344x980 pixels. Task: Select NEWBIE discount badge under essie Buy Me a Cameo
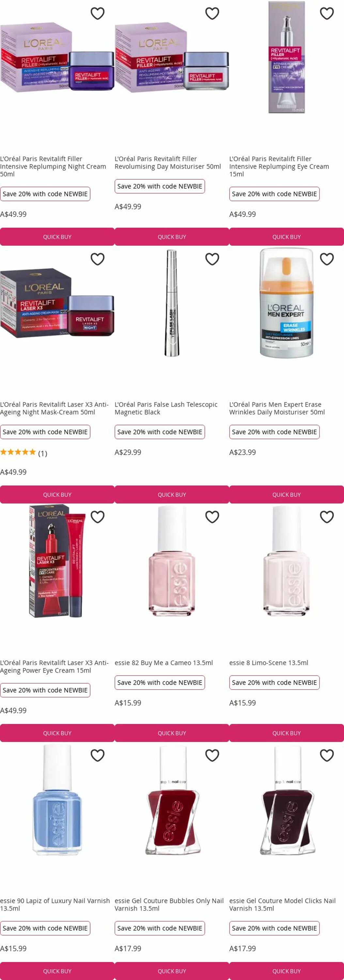160,682
